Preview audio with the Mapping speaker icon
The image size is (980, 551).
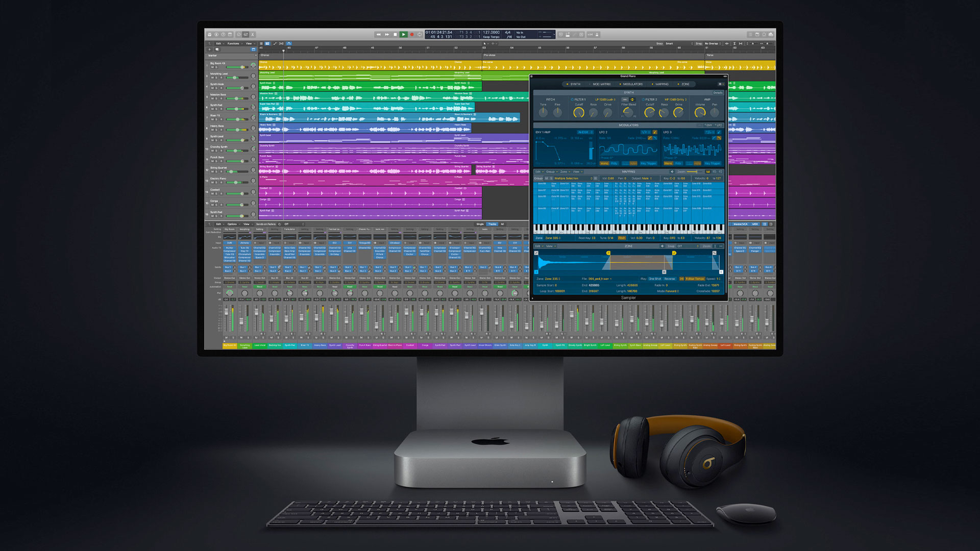[x=672, y=171]
